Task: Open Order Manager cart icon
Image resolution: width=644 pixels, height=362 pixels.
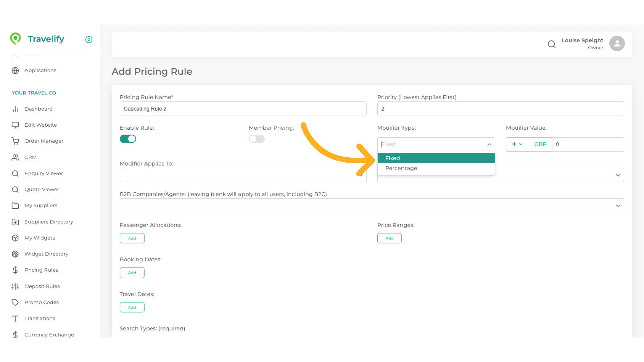Action: (15, 141)
